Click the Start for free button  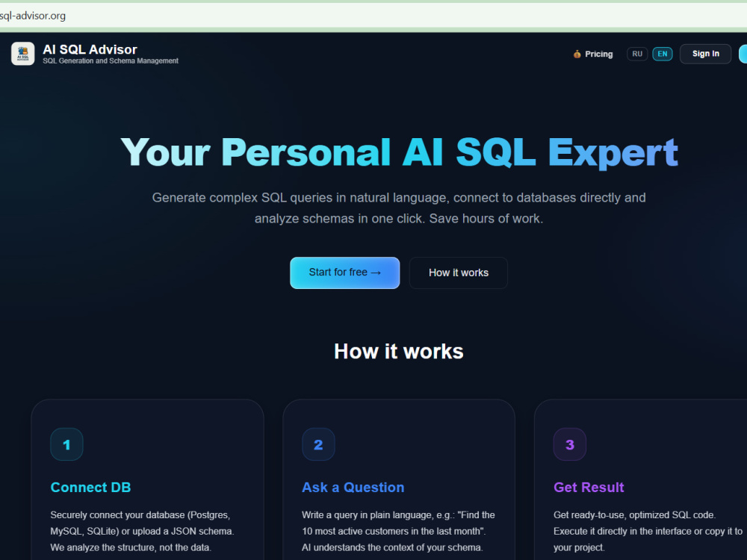(345, 273)
